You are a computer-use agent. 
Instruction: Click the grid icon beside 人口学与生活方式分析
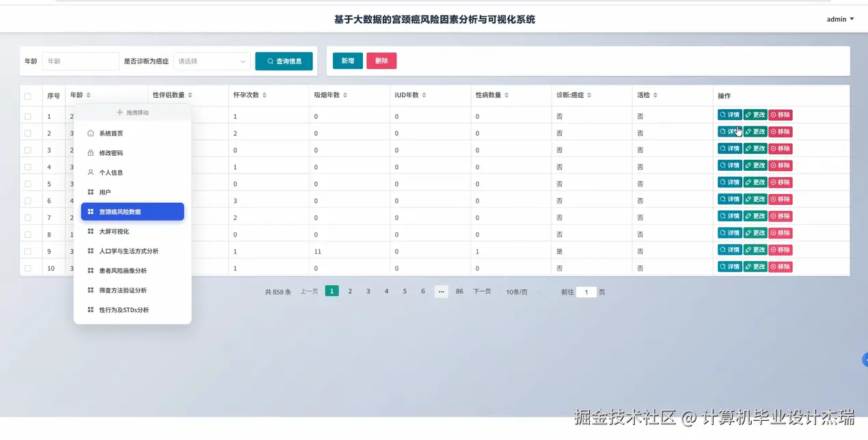[x=91, y=251]
